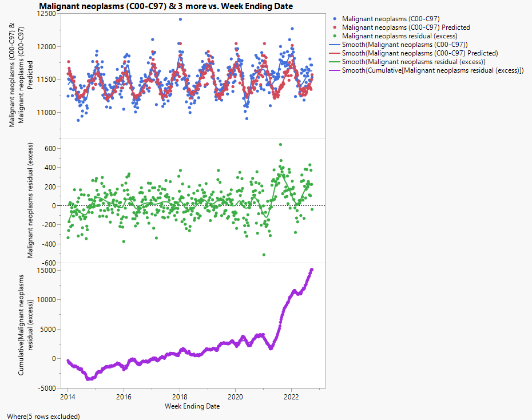
Task: Click the "Where(5 rows excluded)" footer text
Action: [43, 416]
